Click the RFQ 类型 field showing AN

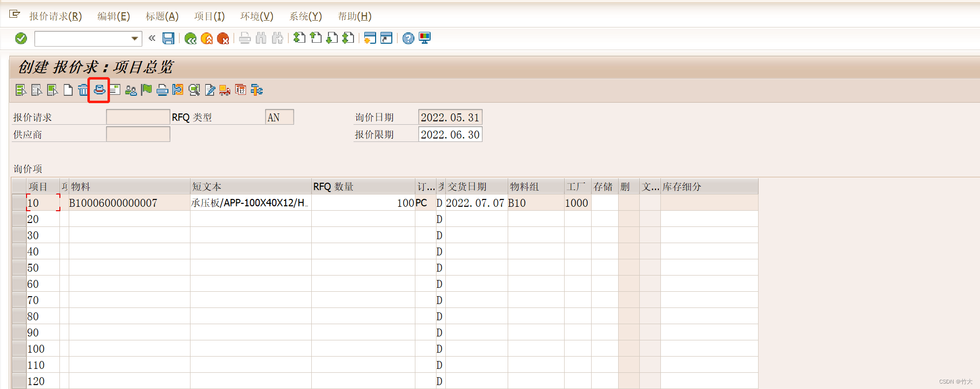tap(279, 117)
